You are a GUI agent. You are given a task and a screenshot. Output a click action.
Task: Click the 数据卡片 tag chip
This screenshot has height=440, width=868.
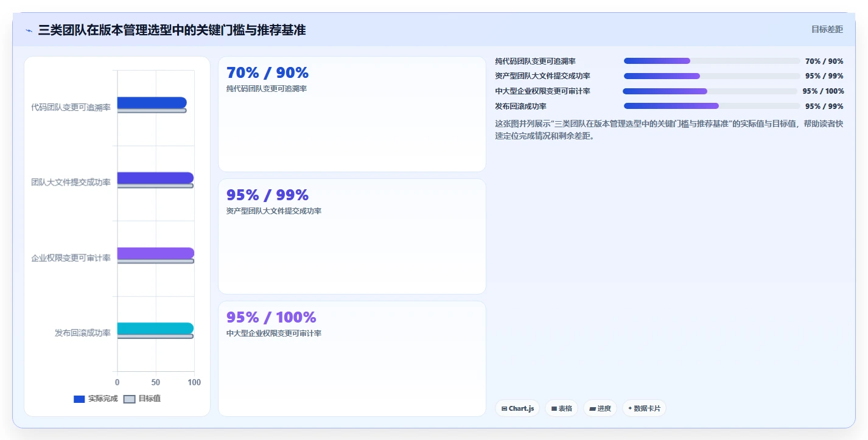pyautogui.click(x=644, y=408)
